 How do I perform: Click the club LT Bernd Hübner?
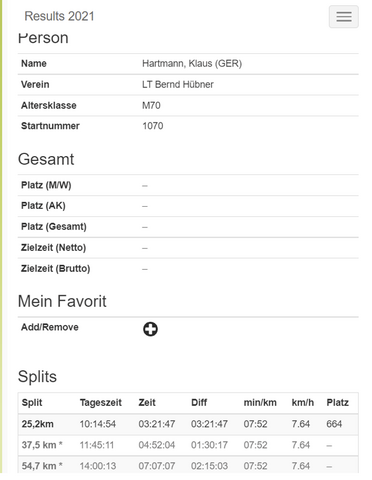178,84
